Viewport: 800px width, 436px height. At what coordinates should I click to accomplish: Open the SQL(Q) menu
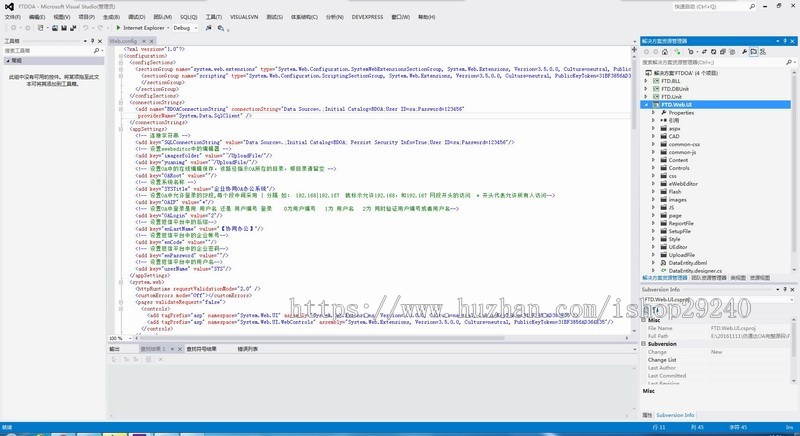[x=188, y=17]
